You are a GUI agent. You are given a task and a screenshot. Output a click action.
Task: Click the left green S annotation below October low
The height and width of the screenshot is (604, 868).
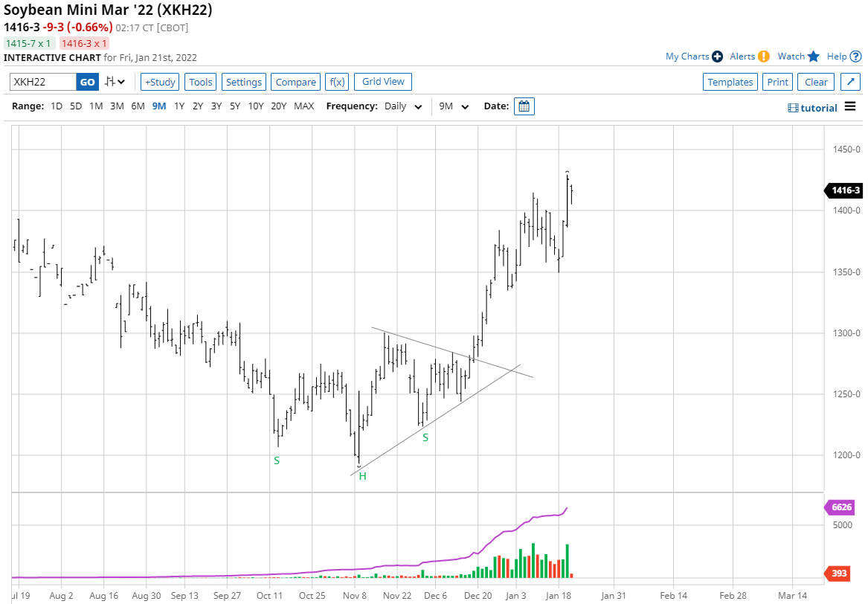[x=277, y=460]
